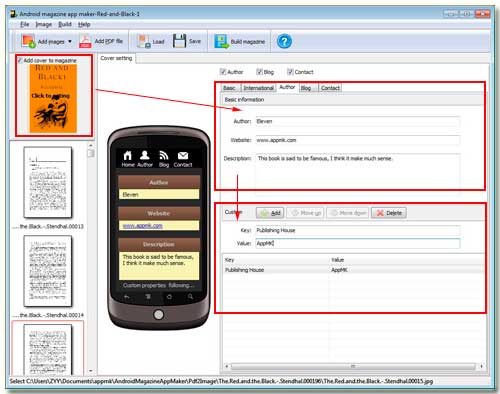Viewport: 500px width, 394px height.
Task: Select the Cover setting tab
Action: (x=116, y=58)
